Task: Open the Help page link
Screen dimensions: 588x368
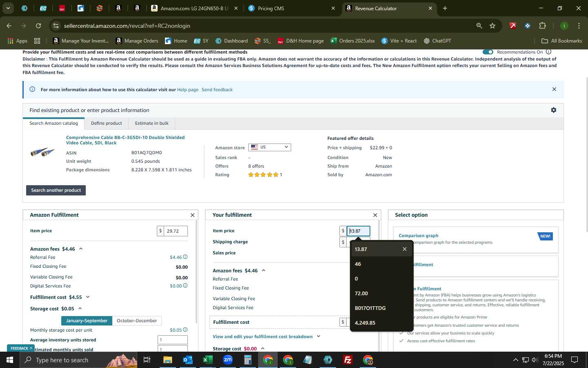Action: tap(188, 90)
